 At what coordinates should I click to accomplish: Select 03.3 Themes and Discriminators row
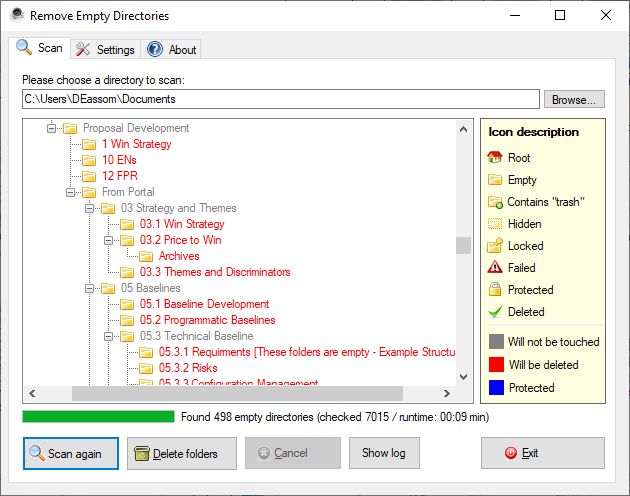pyautogui.click(x=215, y=272)
